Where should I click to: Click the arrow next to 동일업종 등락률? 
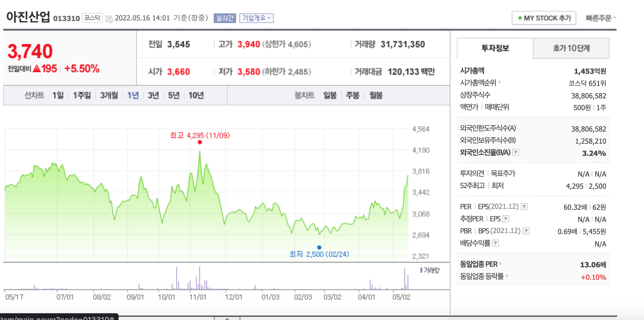[x=507, y=275]
